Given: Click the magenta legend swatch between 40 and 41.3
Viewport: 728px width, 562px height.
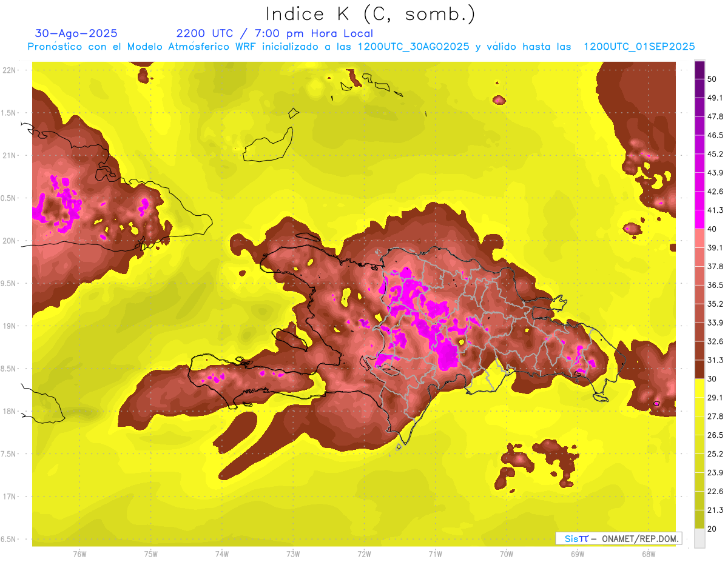Looking at the screenshot, I should tap(699, 219).
